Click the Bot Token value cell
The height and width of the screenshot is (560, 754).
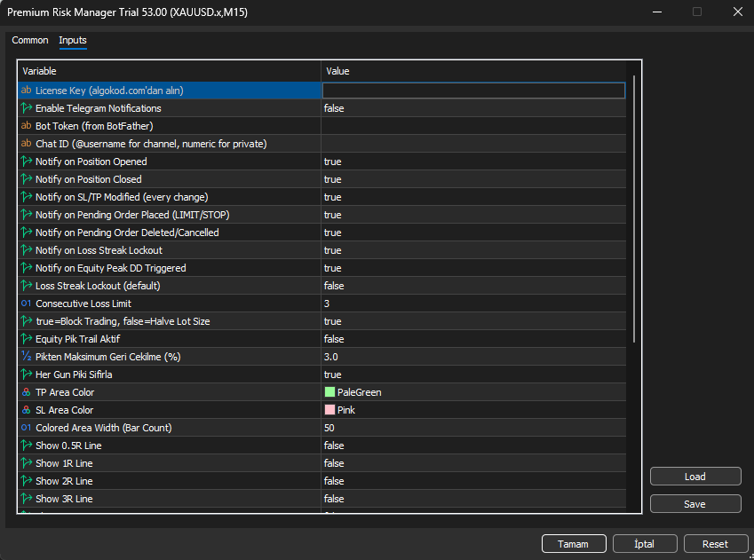tap(473, 126)
